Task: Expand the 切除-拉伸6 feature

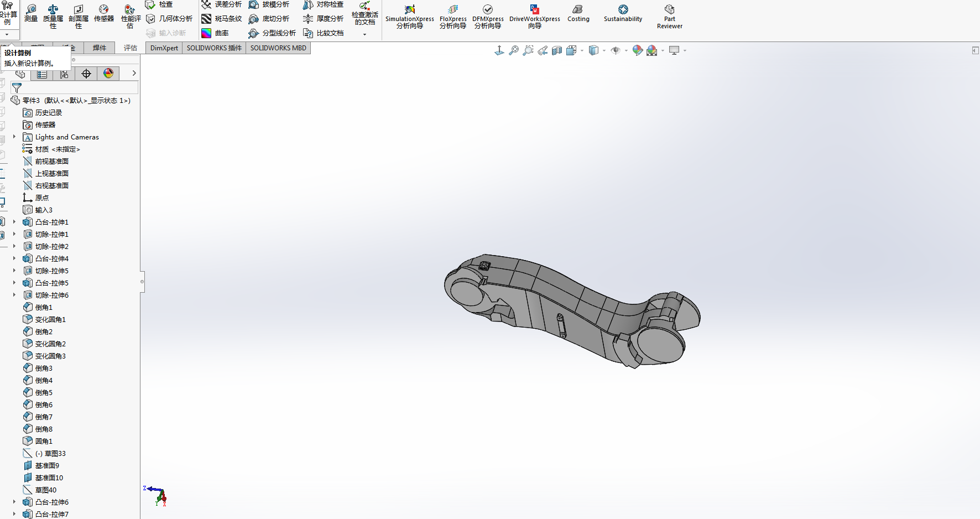Action: tap(14, 295)
